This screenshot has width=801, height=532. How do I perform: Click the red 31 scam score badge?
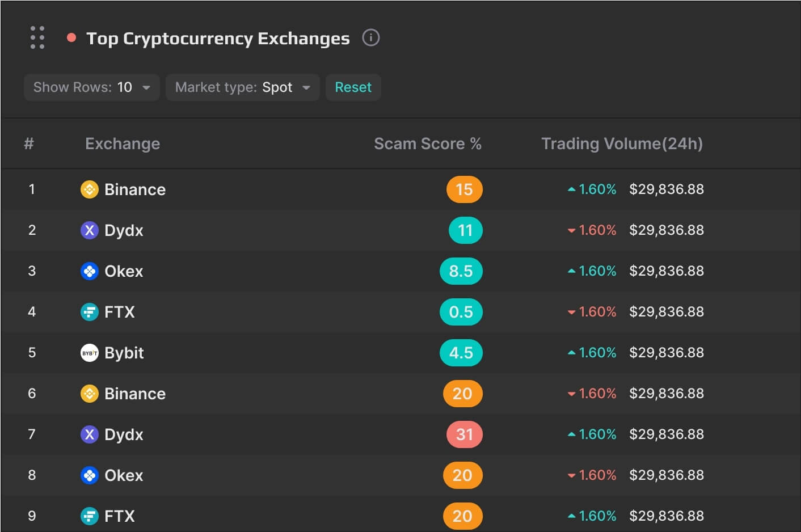(464, 434)
